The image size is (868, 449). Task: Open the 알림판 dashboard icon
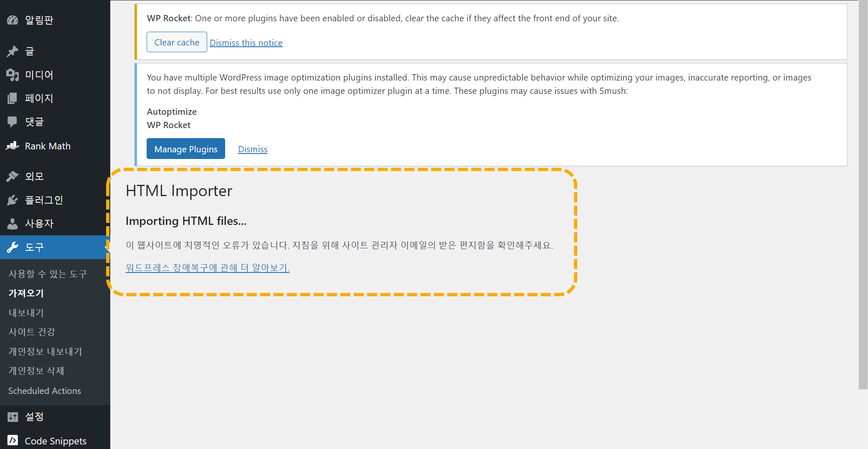pos(13,20)
